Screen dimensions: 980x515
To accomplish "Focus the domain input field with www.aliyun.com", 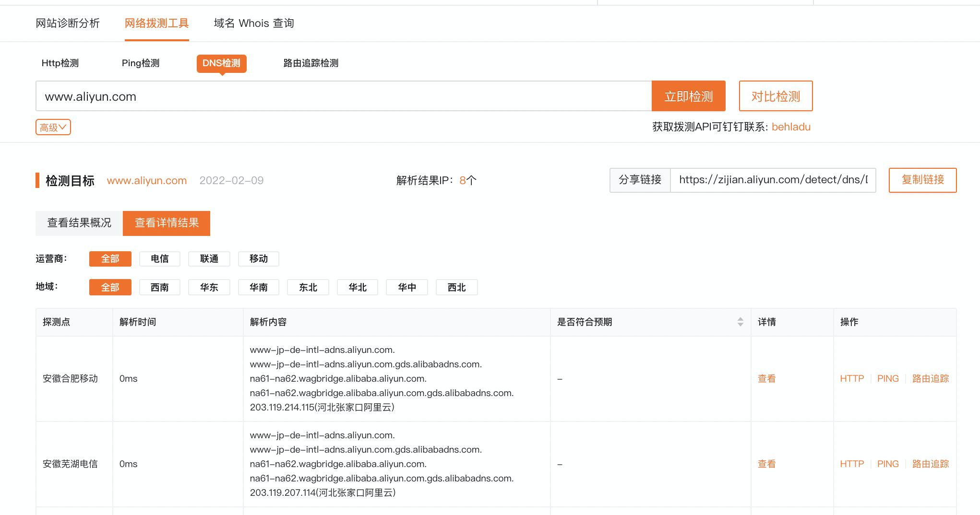I will pos(344,96).
